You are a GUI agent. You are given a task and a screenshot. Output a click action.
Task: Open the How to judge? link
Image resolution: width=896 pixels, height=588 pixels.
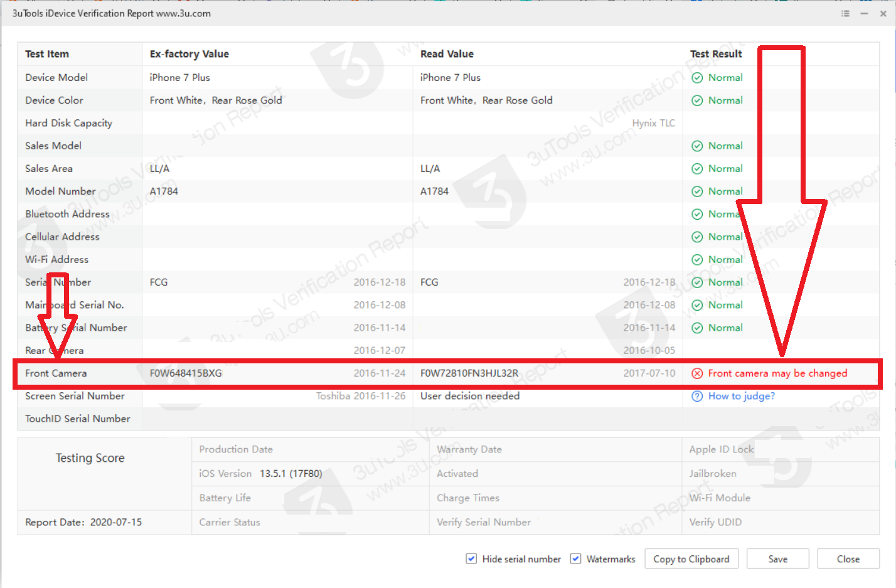point(742,396)
